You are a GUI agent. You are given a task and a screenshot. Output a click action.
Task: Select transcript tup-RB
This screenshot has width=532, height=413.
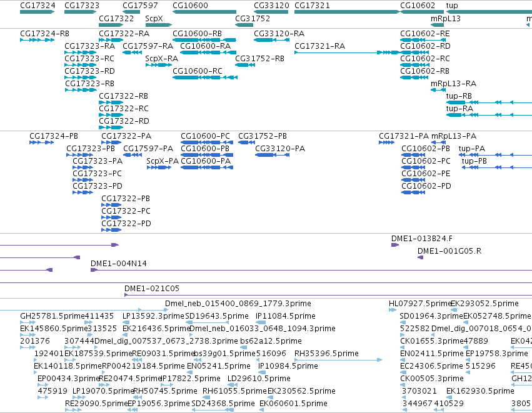coord(489,102)
